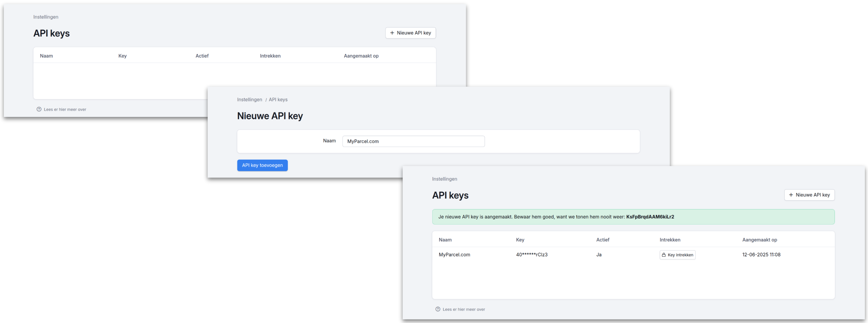
Task: Focus the Naam field containing MyParcel.com
Action: click(413, 142)
